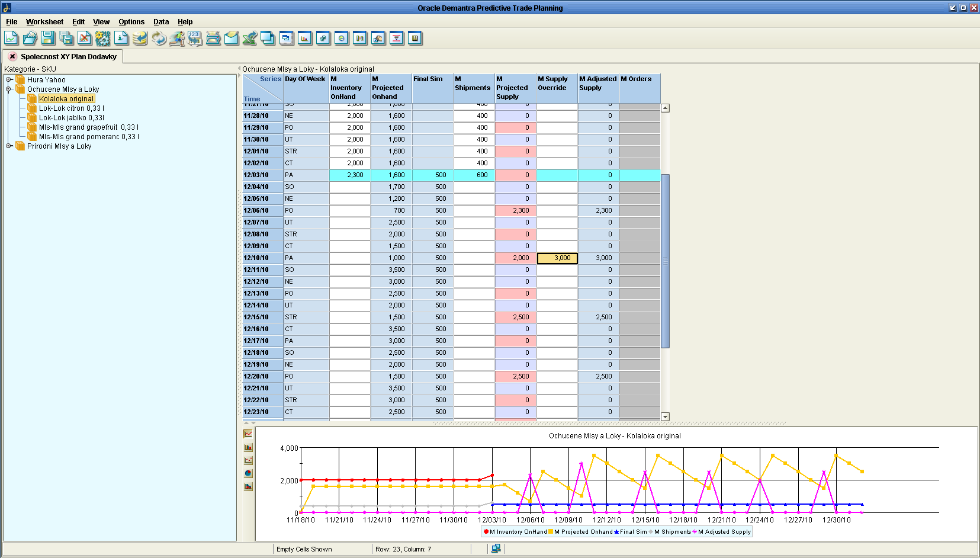The height and width of the screenshot is (558, 980).
Task: Open the View menu
Action: click(101, 22)
